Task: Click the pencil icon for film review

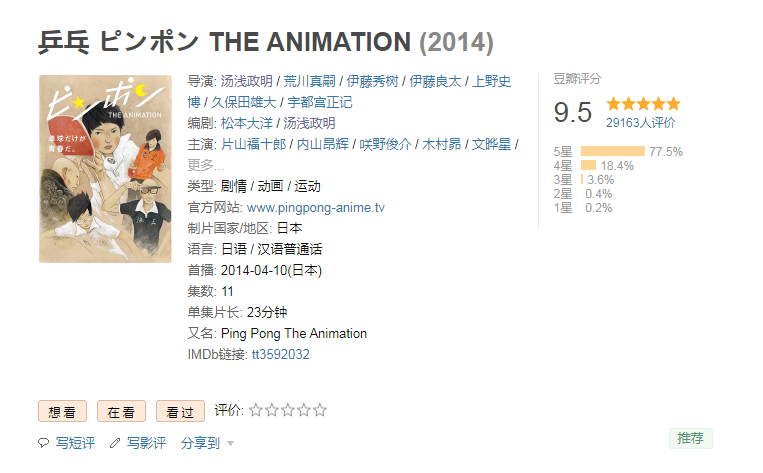Action: [x=115, y=443]
